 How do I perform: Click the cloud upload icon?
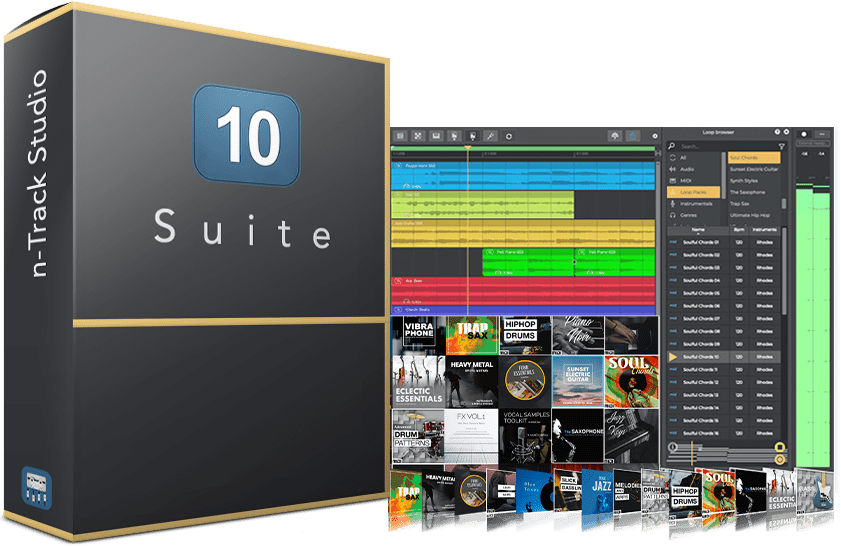point(615,136)
